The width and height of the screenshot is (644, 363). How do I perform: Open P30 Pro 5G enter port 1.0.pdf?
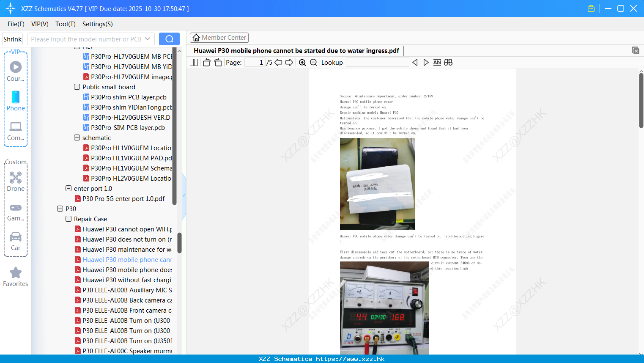pyautogui.click(x=119, y=199)
